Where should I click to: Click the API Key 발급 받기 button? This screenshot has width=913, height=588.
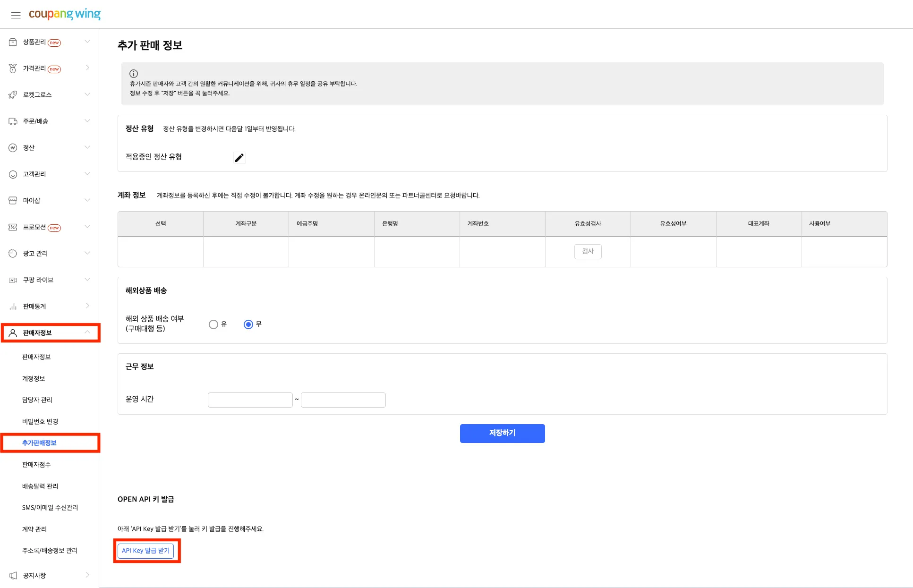click(145, 551)
